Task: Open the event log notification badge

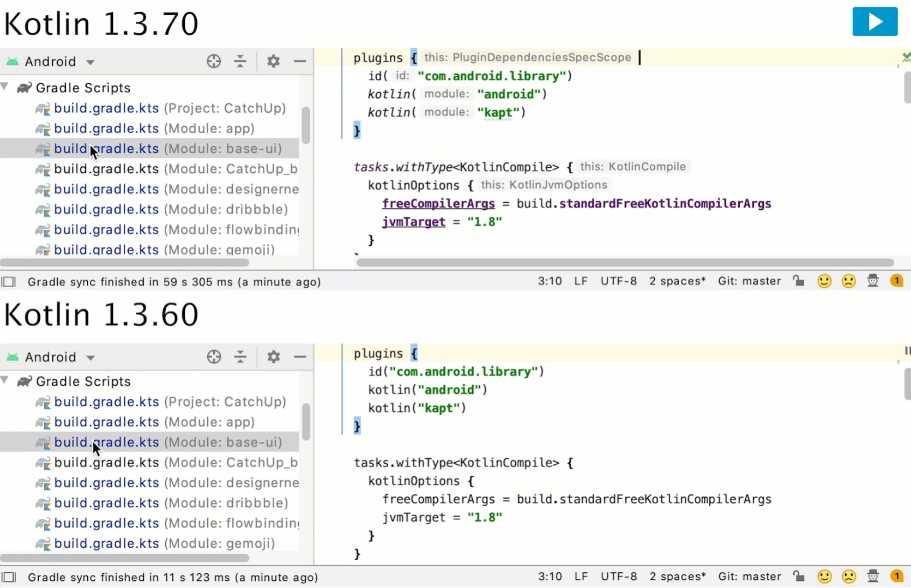Action: pos(897,281)
